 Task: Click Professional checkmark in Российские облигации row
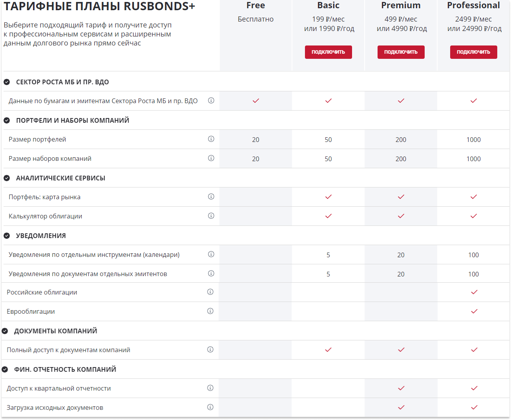coord(474,292)
